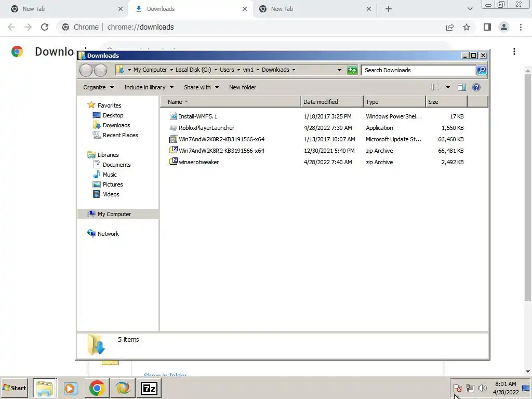Select the RobloxPlayerLauncher application icon
The width and height of the screenshot is (532, 399).
[174, 128]
